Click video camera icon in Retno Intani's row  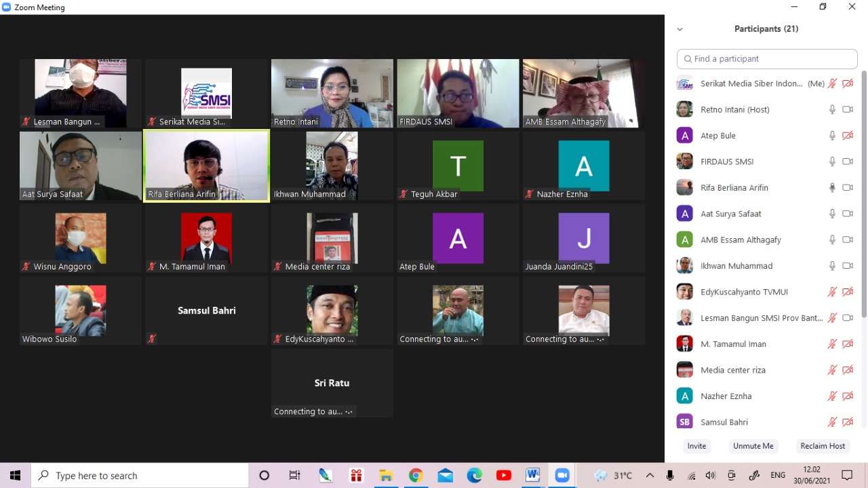848,109
